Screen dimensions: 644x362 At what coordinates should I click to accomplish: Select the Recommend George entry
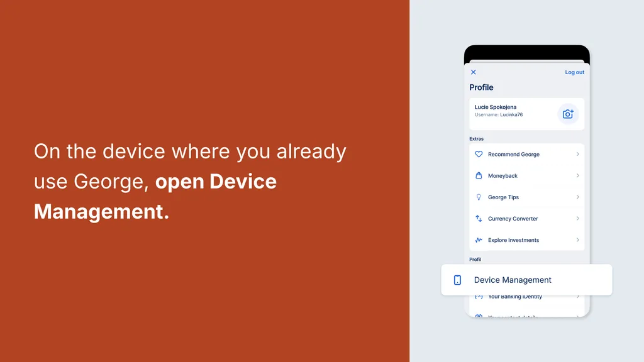pos(527,155)
